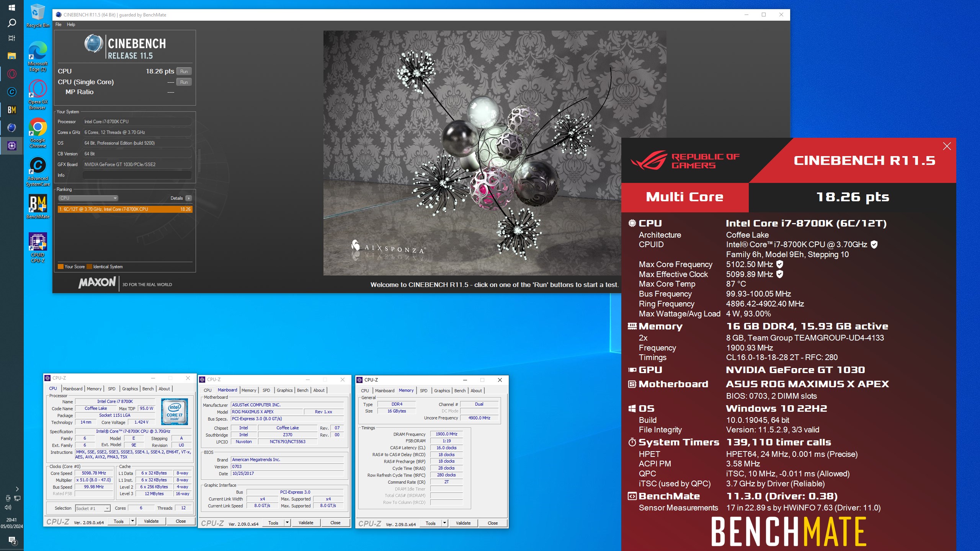
Task: Click the Advanced SystemCare taskbar icon
Action: click(11, 92)
